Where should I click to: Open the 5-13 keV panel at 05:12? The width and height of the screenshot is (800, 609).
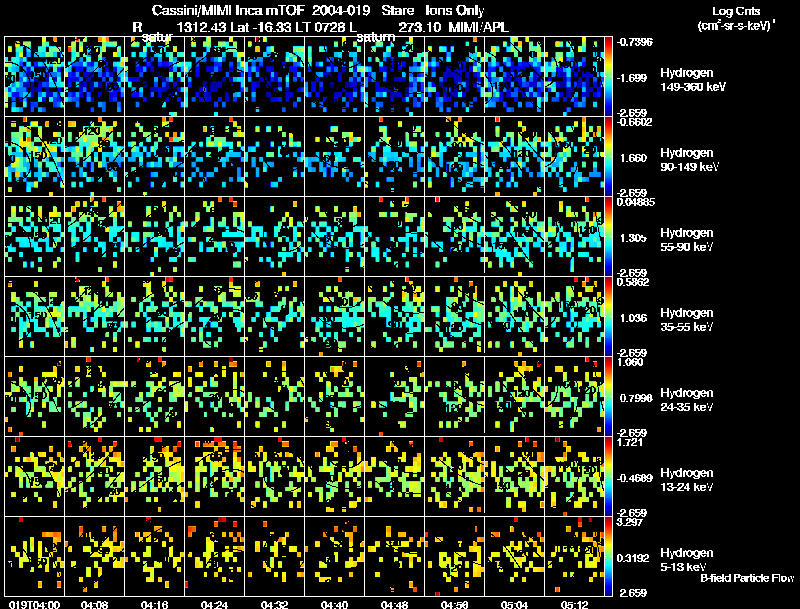tap(574, 557)
